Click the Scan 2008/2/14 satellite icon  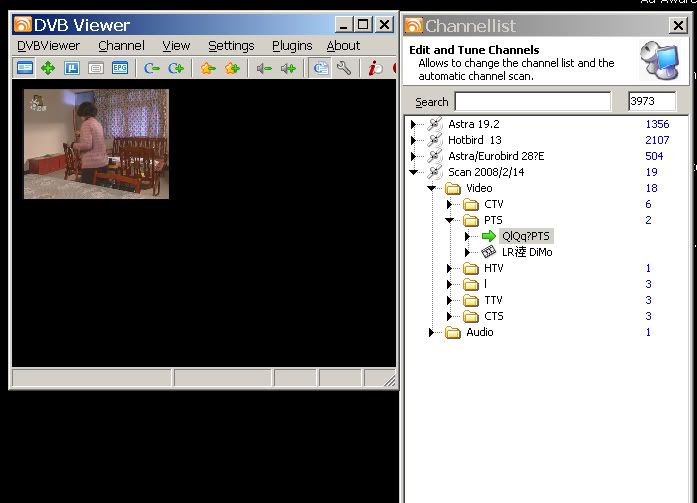pyautogui.click(x=435, y=172)
